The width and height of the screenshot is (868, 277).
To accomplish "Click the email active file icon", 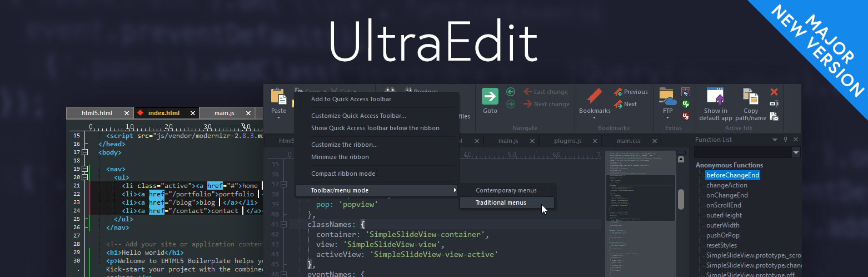I will (774, 116).
